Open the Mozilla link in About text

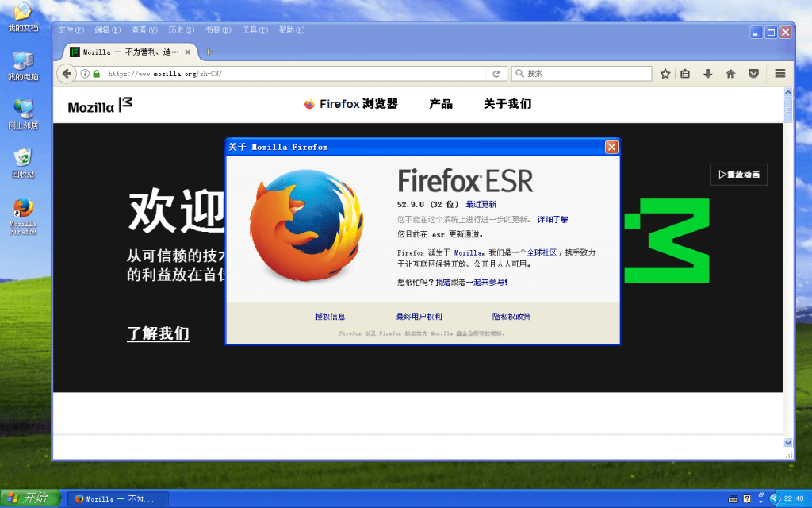click(468, 252)
